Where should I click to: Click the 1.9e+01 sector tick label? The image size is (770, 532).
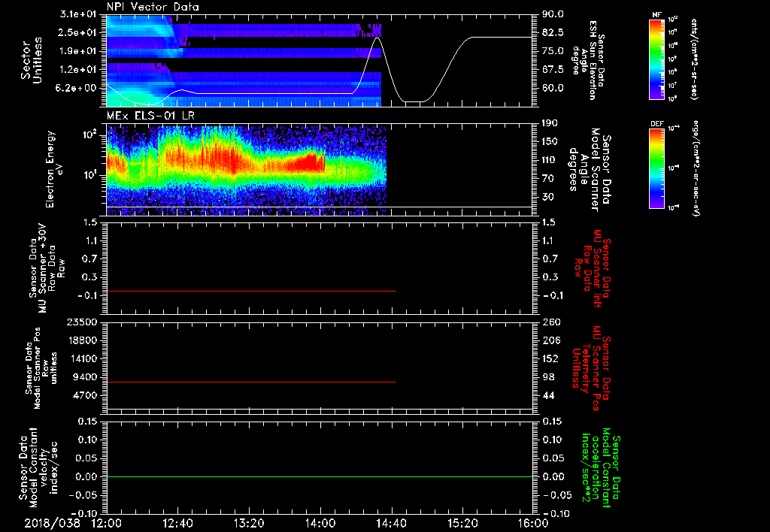pyautogui.click(x=78, y=51)
